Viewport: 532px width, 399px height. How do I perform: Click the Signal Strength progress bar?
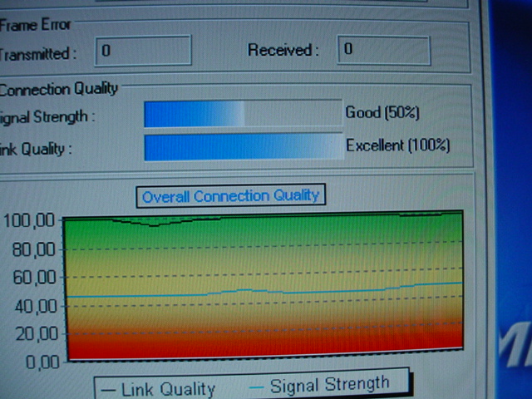[243, 114]
